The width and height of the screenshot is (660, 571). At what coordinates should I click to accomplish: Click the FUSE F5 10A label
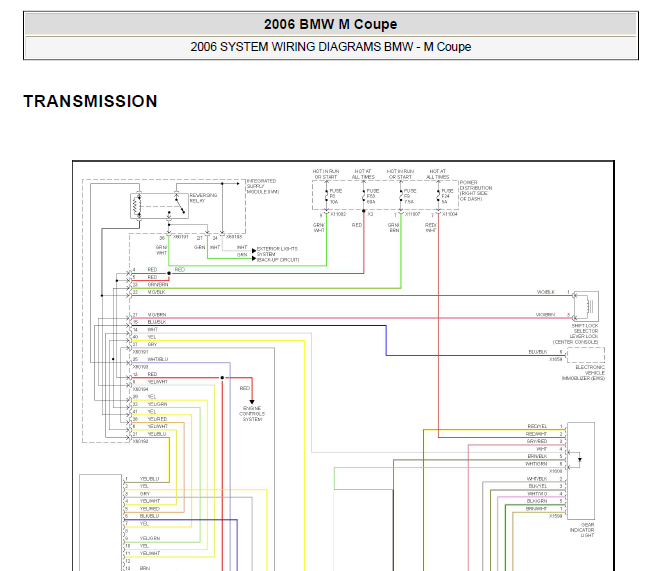pos(335,197)
